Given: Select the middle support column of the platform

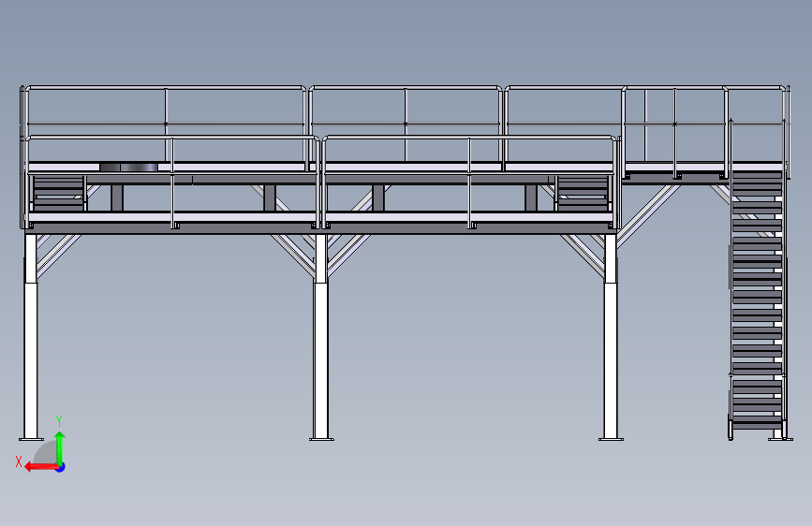Looking at the screenshot, I should (x=321, y=337).
